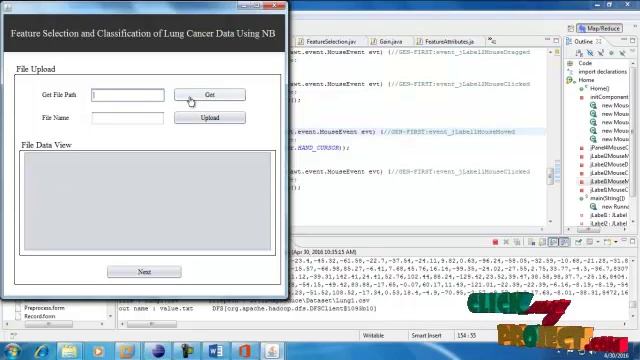Maximize the editor area
Screen dimensions: 640x360
556,40
